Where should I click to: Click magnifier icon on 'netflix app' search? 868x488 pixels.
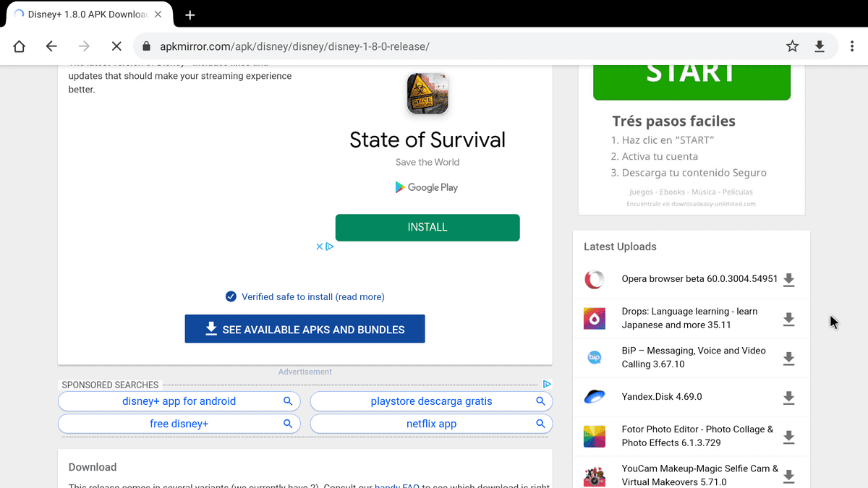coord(540,424)
